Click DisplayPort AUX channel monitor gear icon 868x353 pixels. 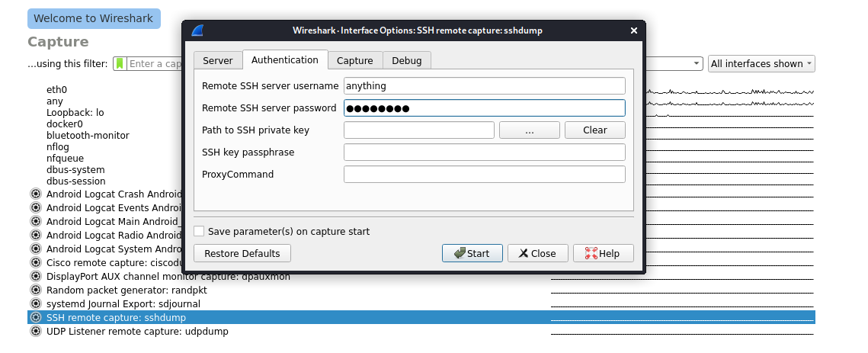click(x=36, y=276)
